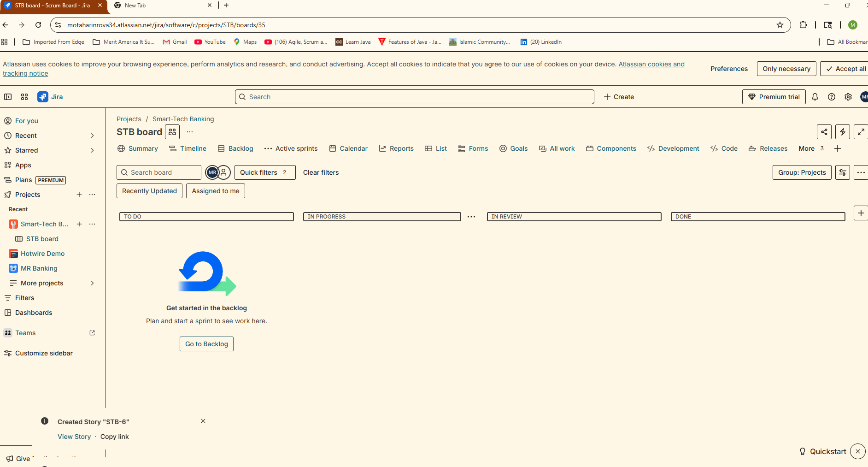Click the Jira global Search field
This screenshot has height=467, width=868.
415,97
